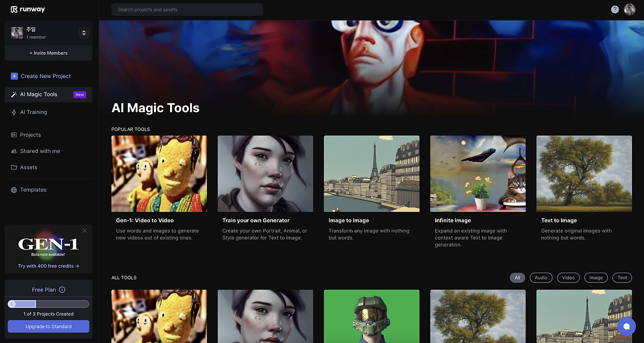
Task: Click the Free Plan info icon
Action: [62, 290]
